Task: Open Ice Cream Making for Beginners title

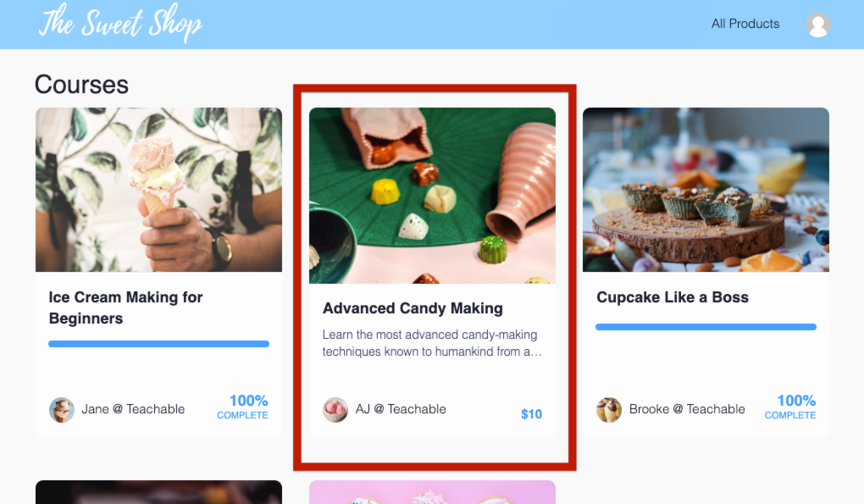Action: 125,307
